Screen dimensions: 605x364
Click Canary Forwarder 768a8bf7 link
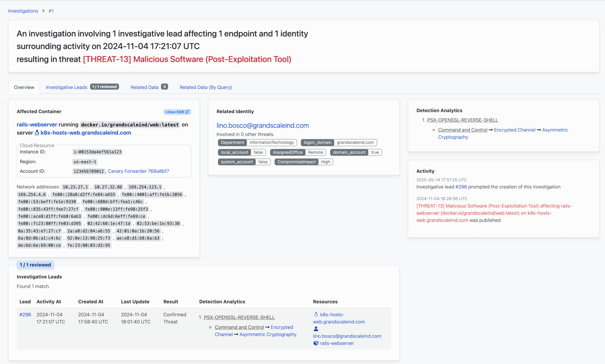(x=138, y=171)
